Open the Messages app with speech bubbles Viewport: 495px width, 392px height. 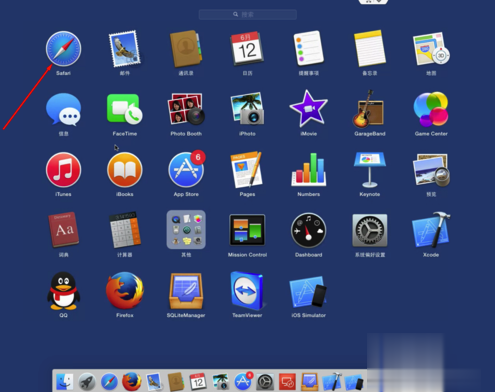(63, 109)
